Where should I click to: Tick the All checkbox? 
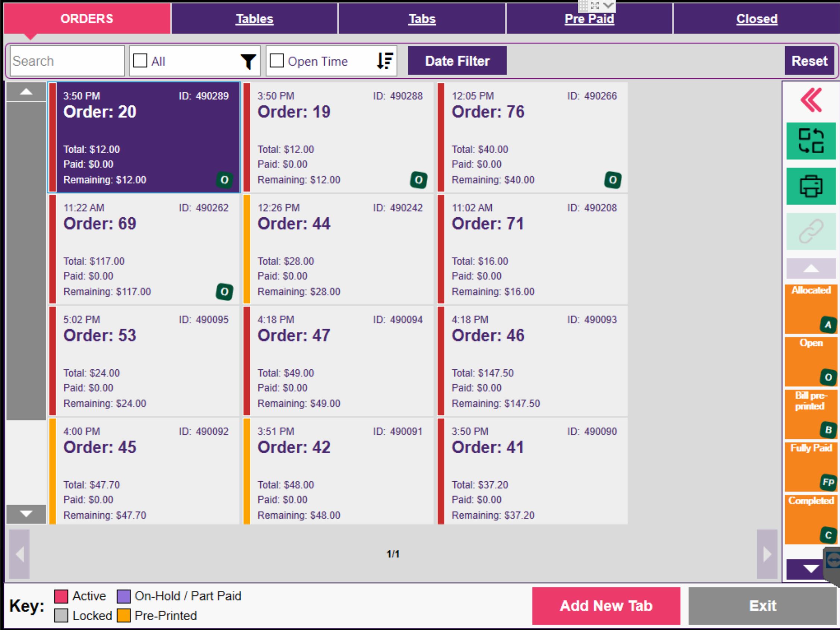point(140,61)
